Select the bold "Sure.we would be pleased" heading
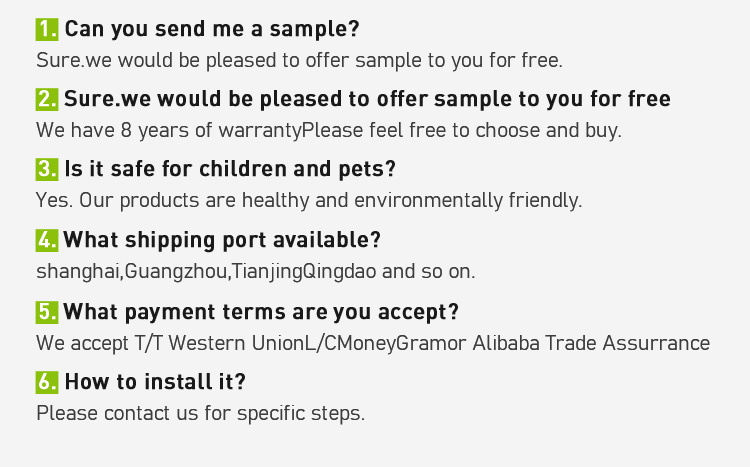 tap(367, 99)
